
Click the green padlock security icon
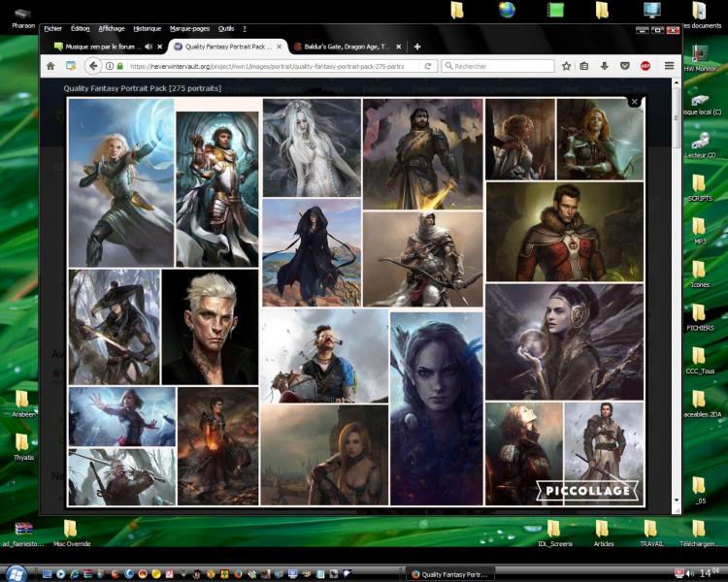pyautogui.click(x=119, y=66)
